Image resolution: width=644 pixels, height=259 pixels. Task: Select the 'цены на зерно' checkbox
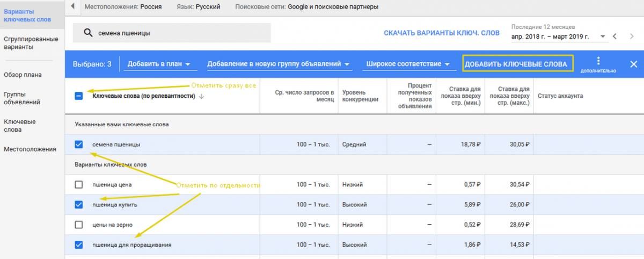click(79, 225)
